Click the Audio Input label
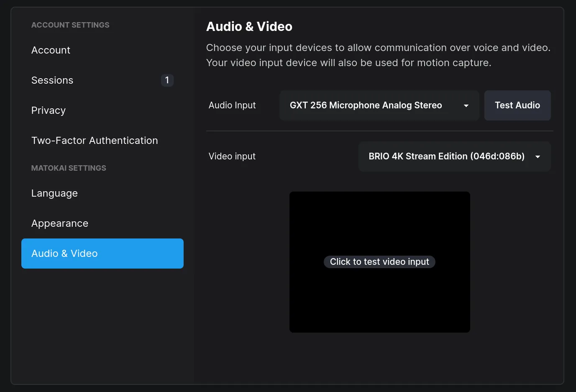Viewport: 576px width, 392px height. 232,105
